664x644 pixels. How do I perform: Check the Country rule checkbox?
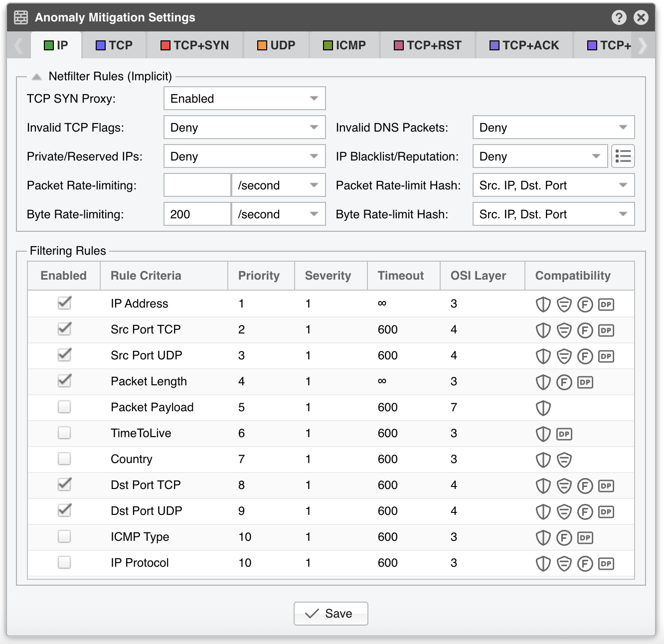pyautogui.click(x=64, y=459)
